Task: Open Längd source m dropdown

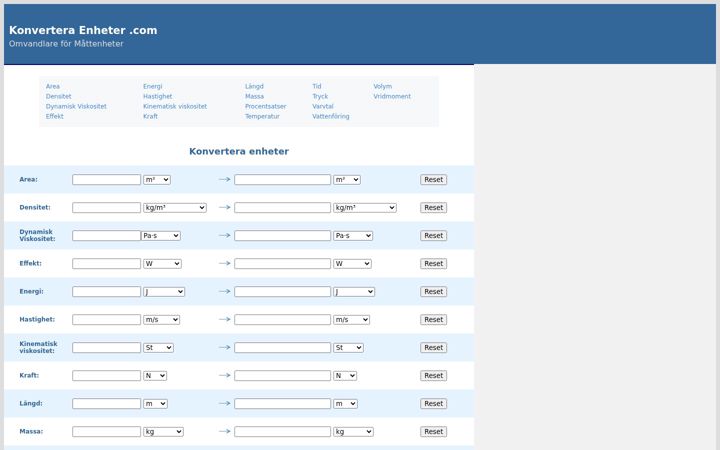Action: 155,404
